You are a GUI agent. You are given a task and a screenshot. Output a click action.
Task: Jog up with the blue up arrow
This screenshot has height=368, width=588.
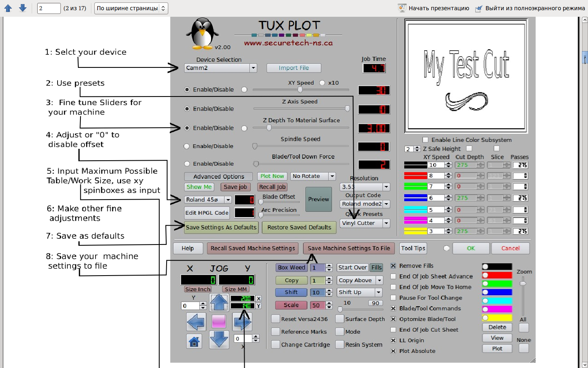[x=219, y=303]
